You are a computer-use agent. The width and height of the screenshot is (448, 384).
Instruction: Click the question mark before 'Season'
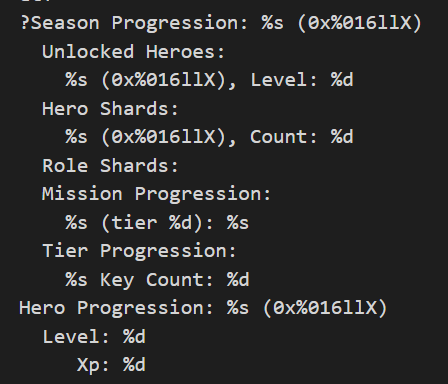(25, 23)
